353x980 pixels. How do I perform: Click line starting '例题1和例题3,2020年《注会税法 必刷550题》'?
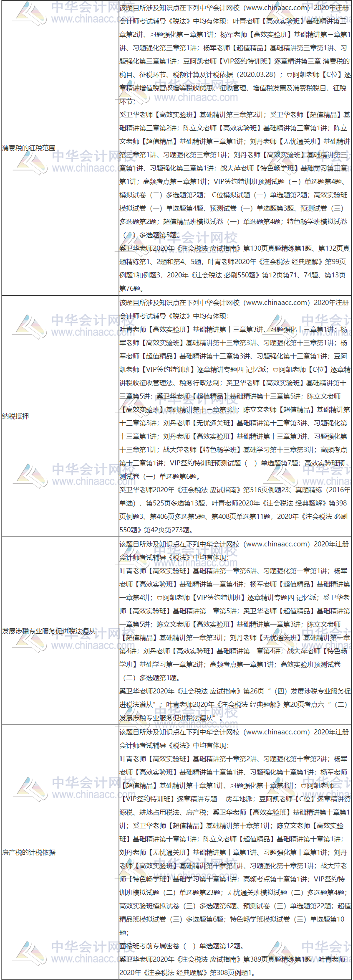point(233,275)
